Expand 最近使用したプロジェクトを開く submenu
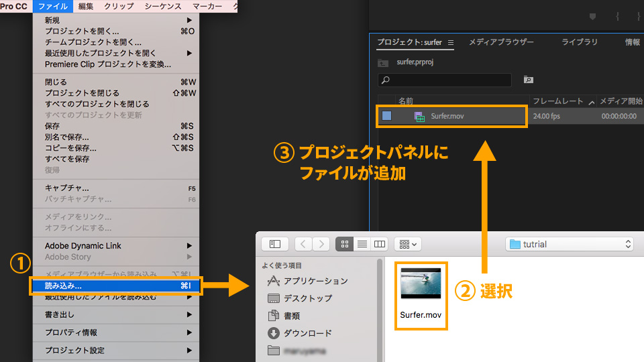Screen dimensions: 644x362 [x=116, y=53]
